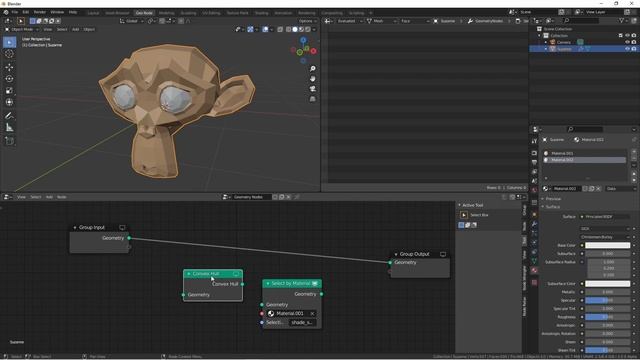Open the Evaluated dropdown in spreadsheet
The image size is (640, 360).
349,21
